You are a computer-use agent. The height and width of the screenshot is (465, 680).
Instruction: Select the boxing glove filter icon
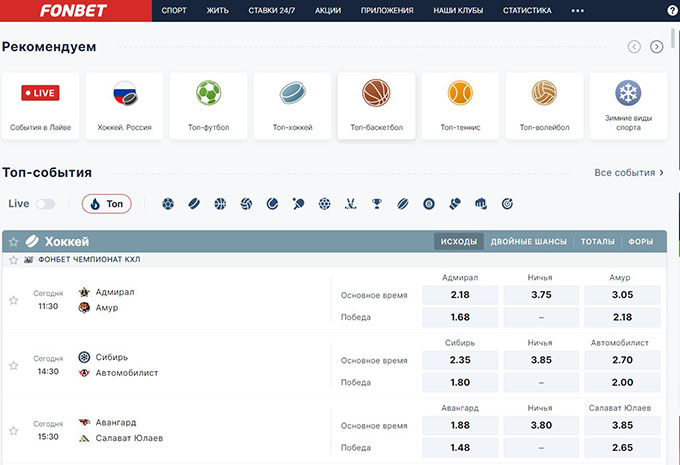coord(455,203)
